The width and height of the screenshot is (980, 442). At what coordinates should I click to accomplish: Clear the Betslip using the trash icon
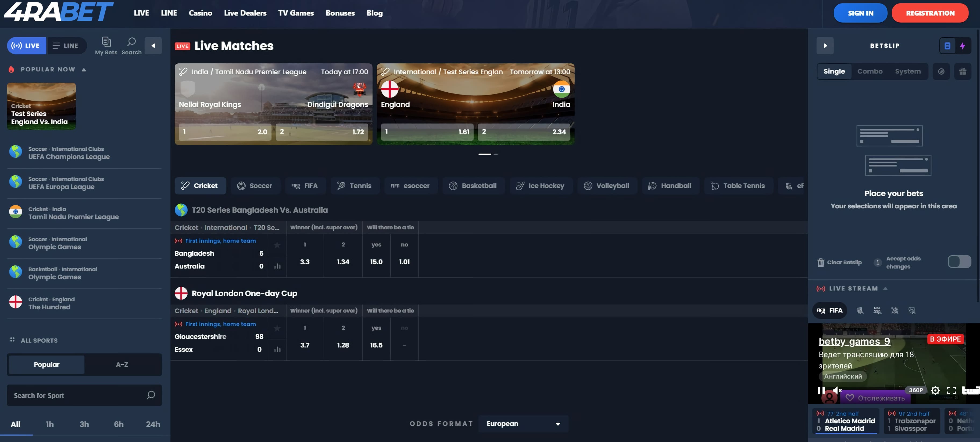coord(821,262)
